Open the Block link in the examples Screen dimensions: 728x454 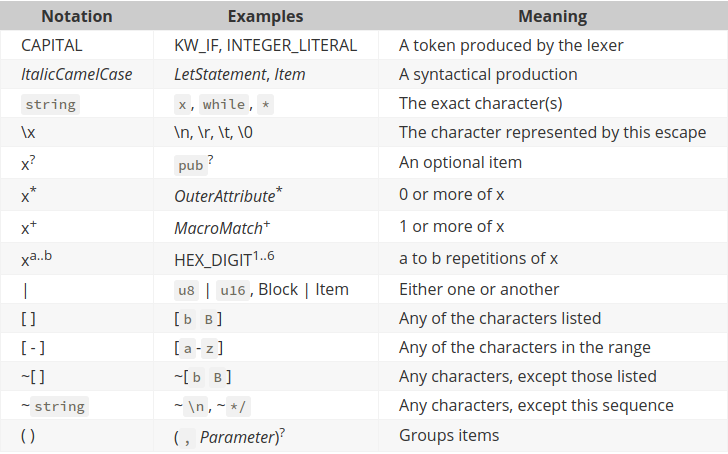click(278, 289)
